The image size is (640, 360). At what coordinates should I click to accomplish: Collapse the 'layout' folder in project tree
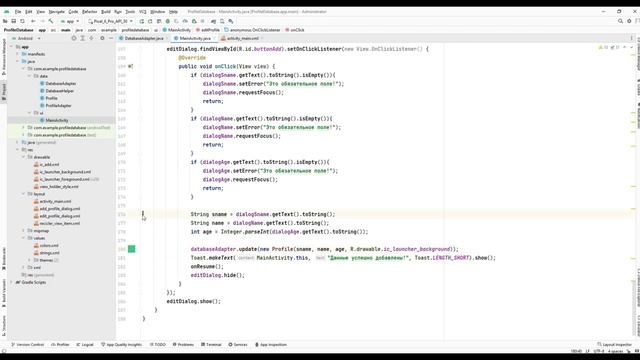pyautogui.click(x=23, y=194)
